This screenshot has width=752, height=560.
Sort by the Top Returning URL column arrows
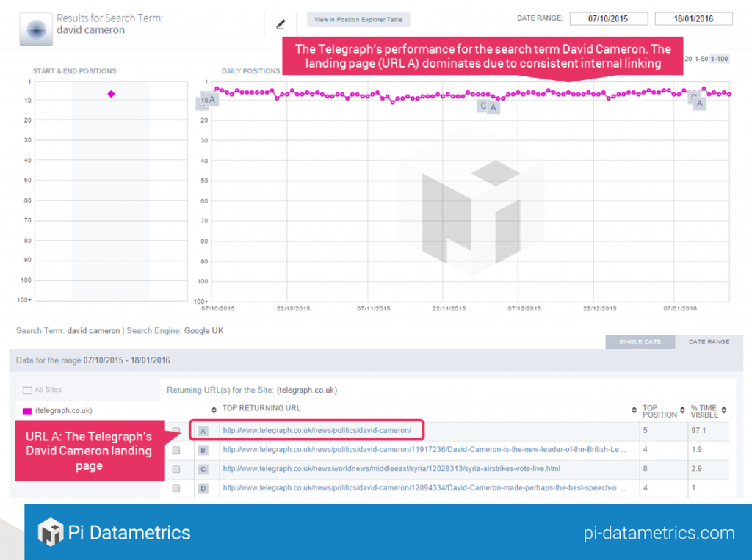coord(214,410)
